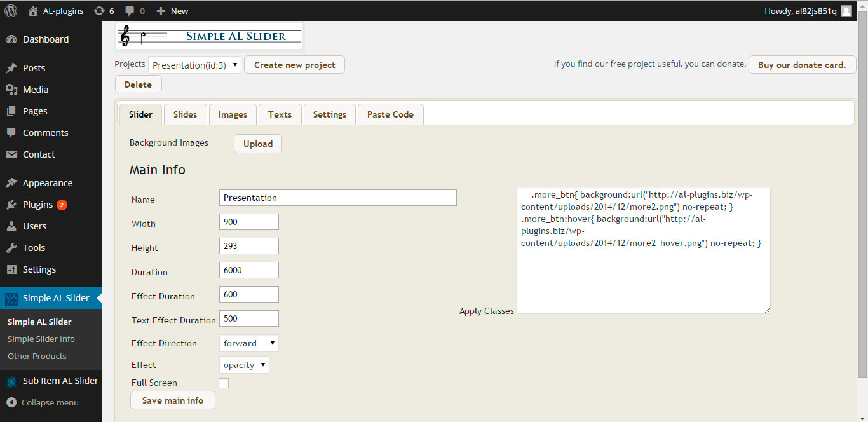Click the Pages icon in sidebar
The height and width of the screenshot is (422, 868).
(x=11, y=111)
